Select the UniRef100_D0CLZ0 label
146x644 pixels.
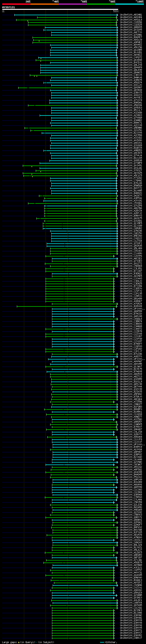[131, 85]
